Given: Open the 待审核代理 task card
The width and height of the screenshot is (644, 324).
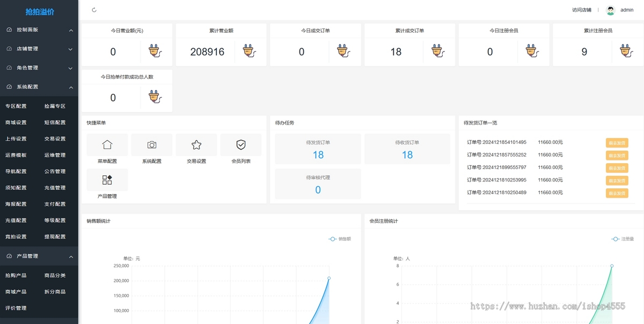Looking at the screenshot, I should 318,184.
